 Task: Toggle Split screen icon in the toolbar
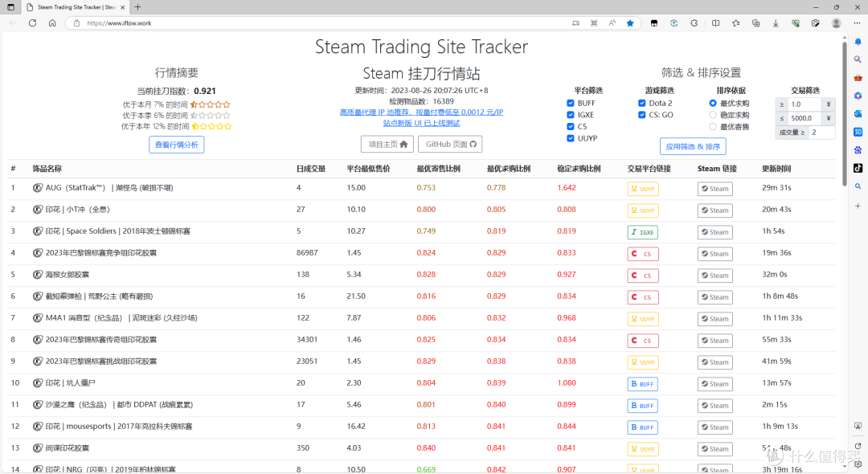716,23
